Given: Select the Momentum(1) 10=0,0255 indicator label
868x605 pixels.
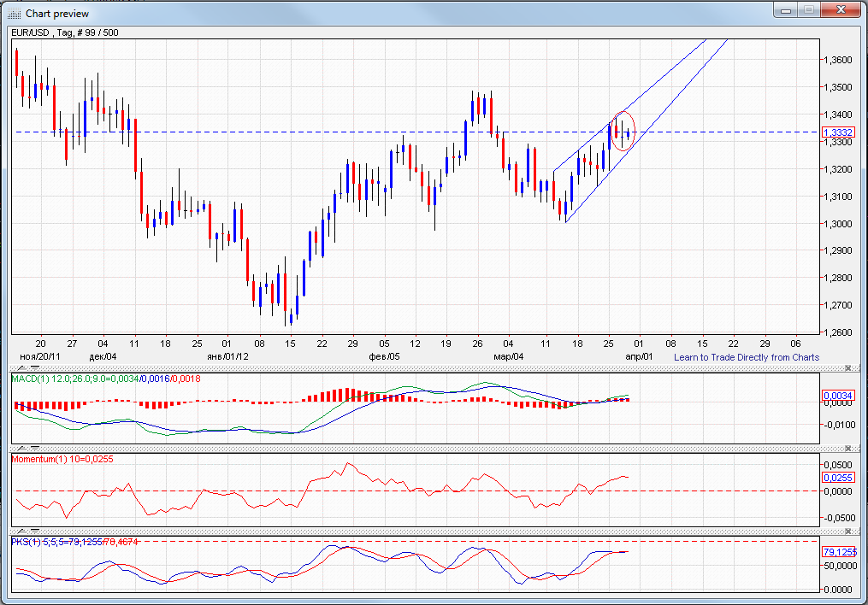Looking at the screenshot, I should (62, 459).
